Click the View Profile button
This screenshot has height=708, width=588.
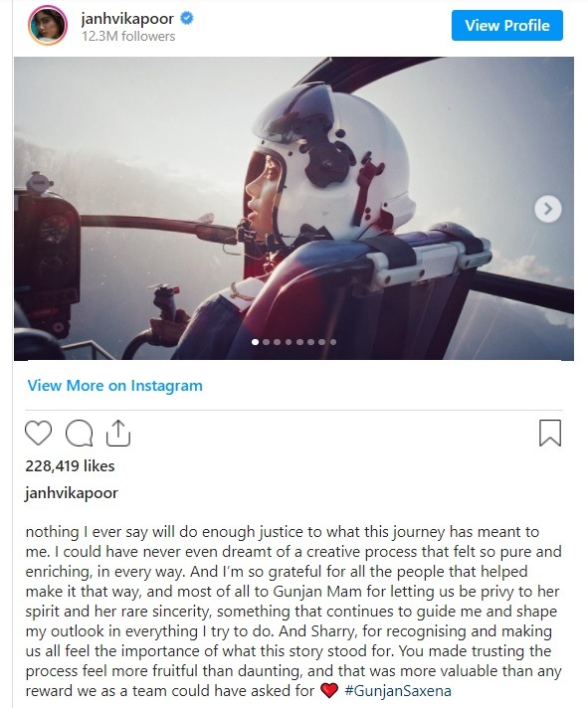(x=507, y=25)
